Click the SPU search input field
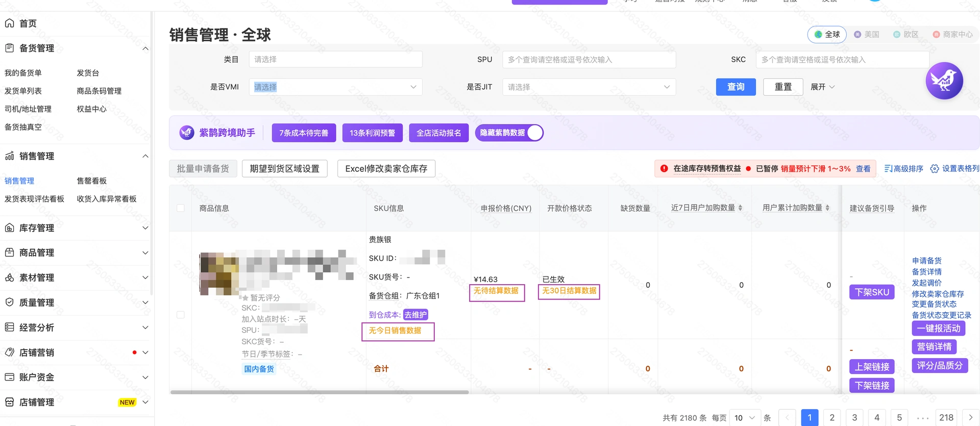Image resolution: width=980 pixels, height=426 pixels. [x=589, y=59]
